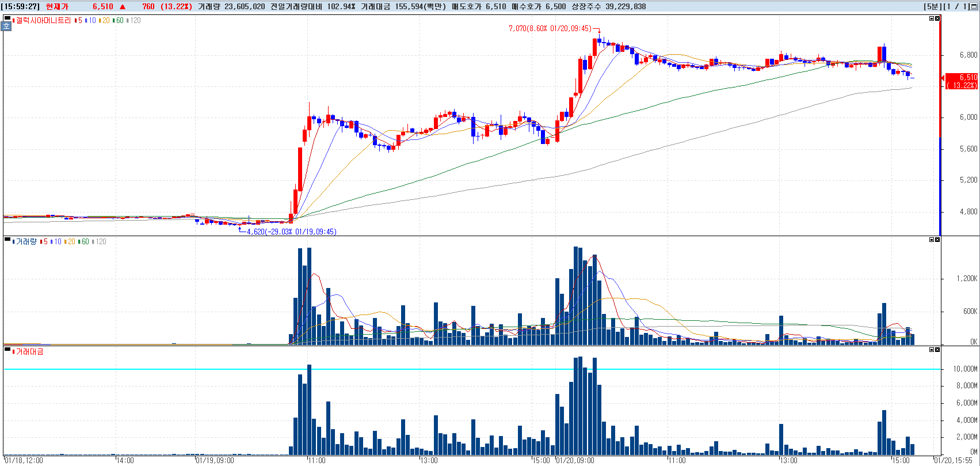Select the 5 moving average in price legend
980x466 pixels.
coord(79,20)
